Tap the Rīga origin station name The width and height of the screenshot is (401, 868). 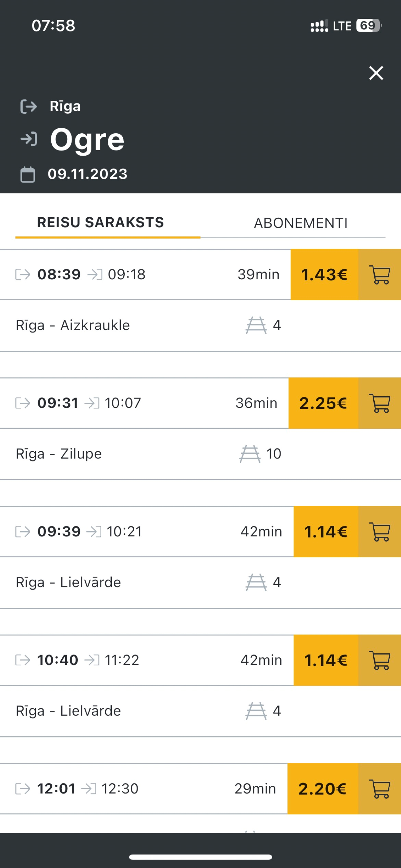click(65, 107)
